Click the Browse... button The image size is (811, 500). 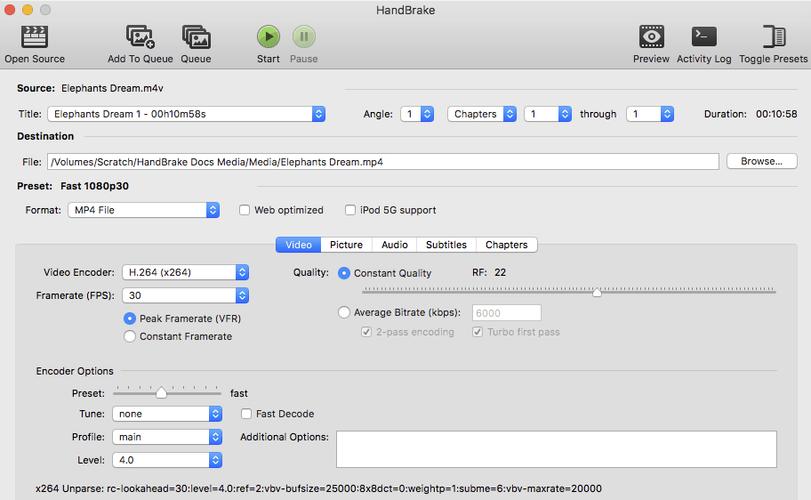point(761,161)
